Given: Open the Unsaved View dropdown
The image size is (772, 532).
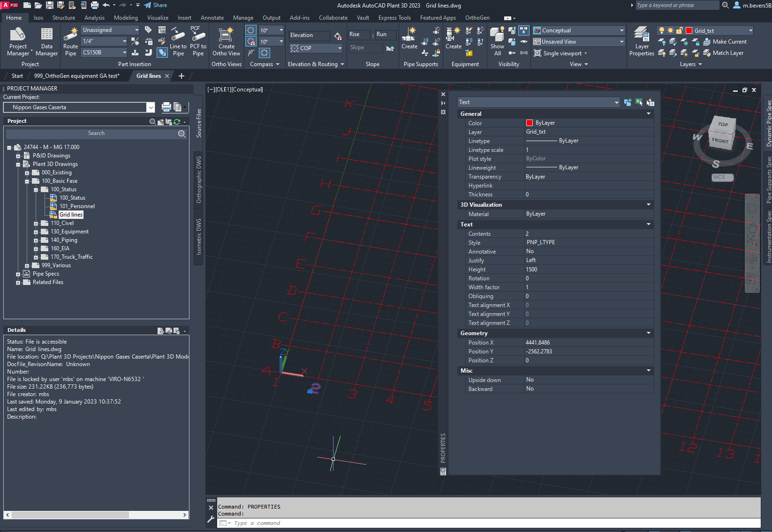Looking at the screenshot, I should pyautogui.click(x=621, y=41).
